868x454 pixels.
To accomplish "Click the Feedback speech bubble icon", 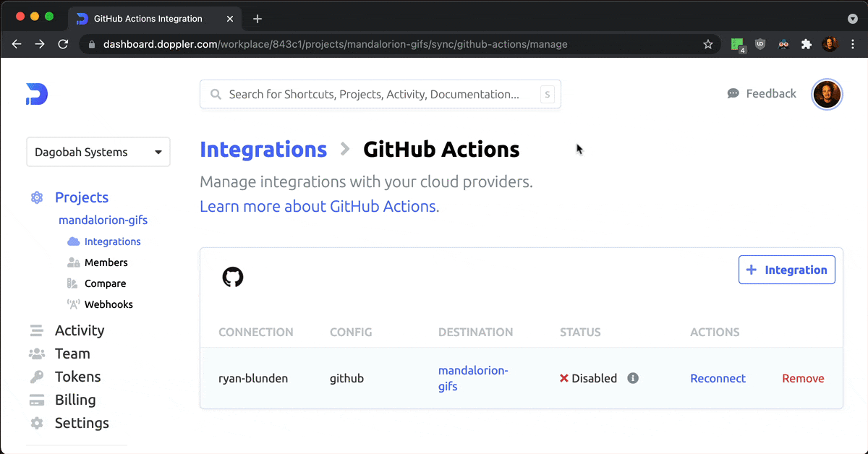I will click(x=733, y=93).
